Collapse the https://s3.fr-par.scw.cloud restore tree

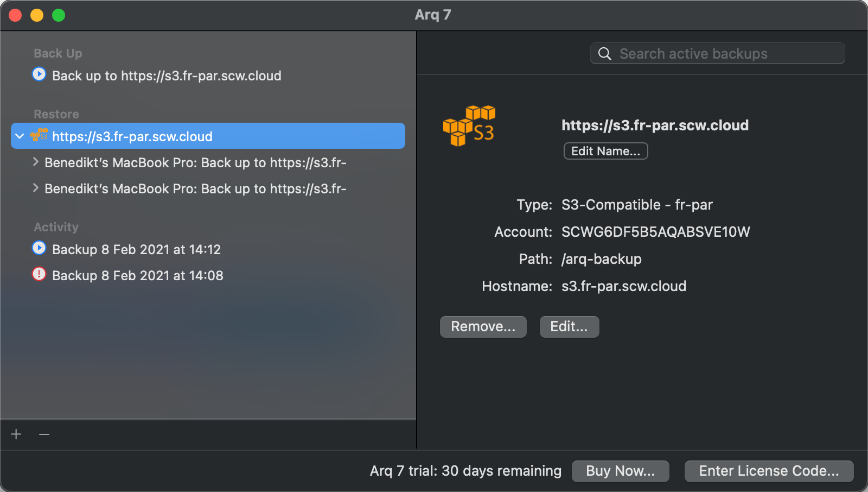(x=20, y=136)
